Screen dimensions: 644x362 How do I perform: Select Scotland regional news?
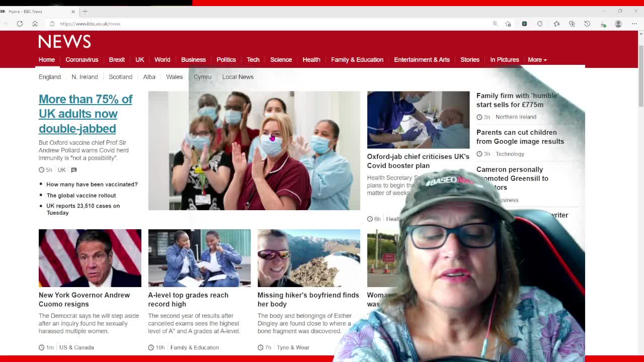[x=120, y=77]
